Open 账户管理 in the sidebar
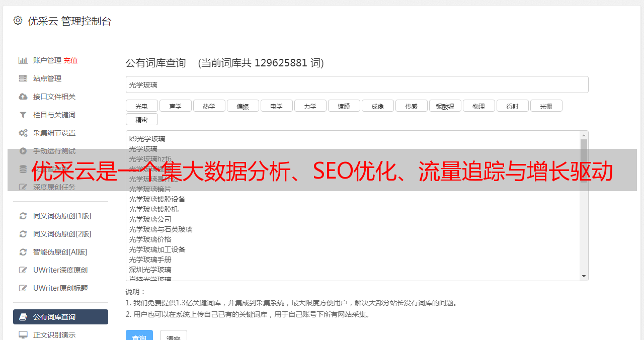 pos(47,60)
